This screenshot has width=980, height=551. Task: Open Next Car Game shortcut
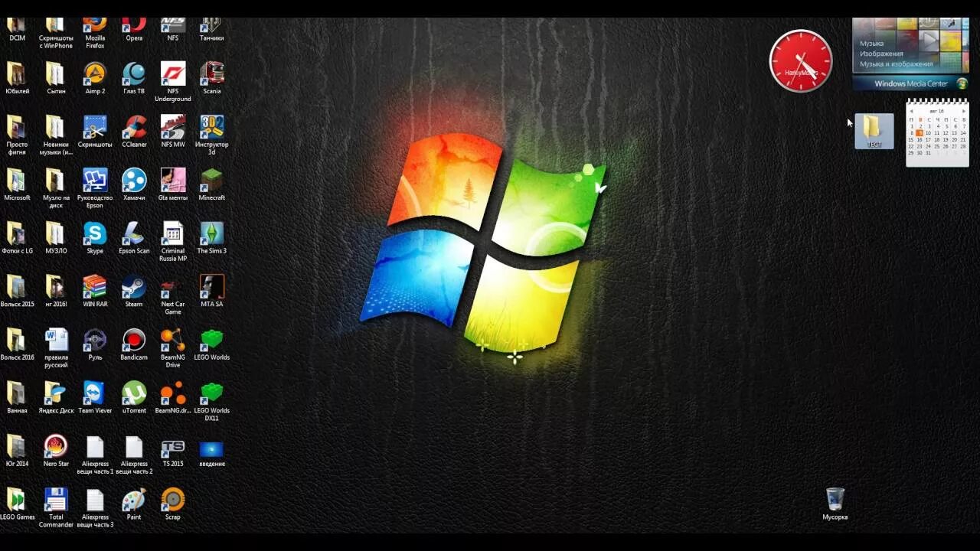(x=173, y=295)
